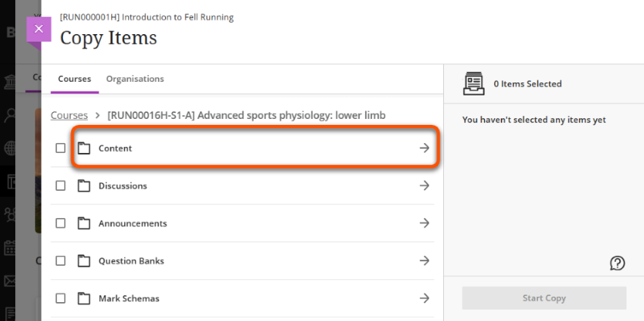The width and height of the screenshot is (644, 321).
Task: Click the Announcements folder icon
Action: point(84,223)
